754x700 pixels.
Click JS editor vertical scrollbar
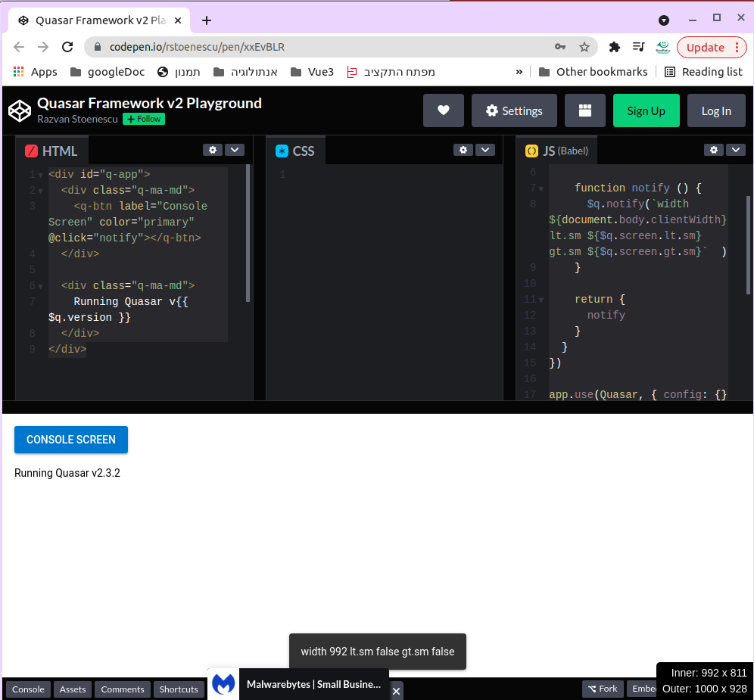[x=748, y=245]
